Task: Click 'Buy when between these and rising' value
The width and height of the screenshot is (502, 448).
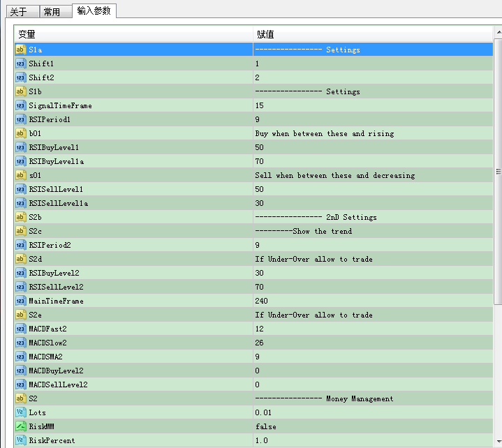Action: [x=373, y=133]
